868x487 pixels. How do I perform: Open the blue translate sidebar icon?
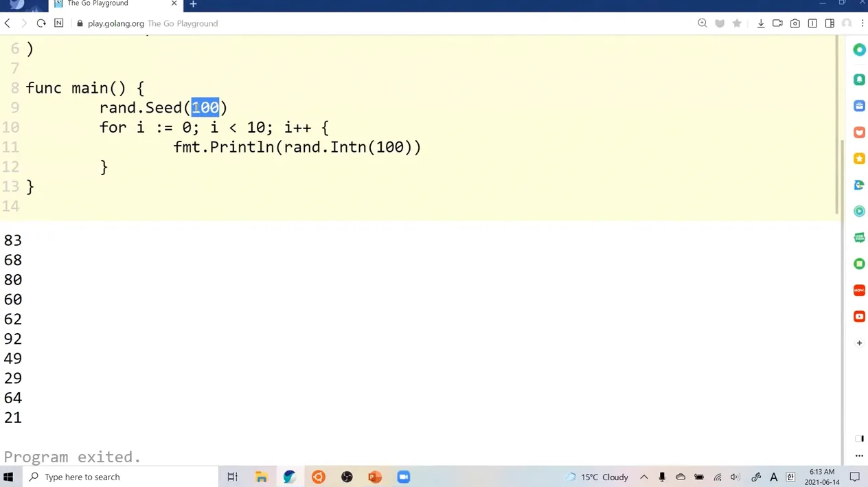tap(859, 185)
